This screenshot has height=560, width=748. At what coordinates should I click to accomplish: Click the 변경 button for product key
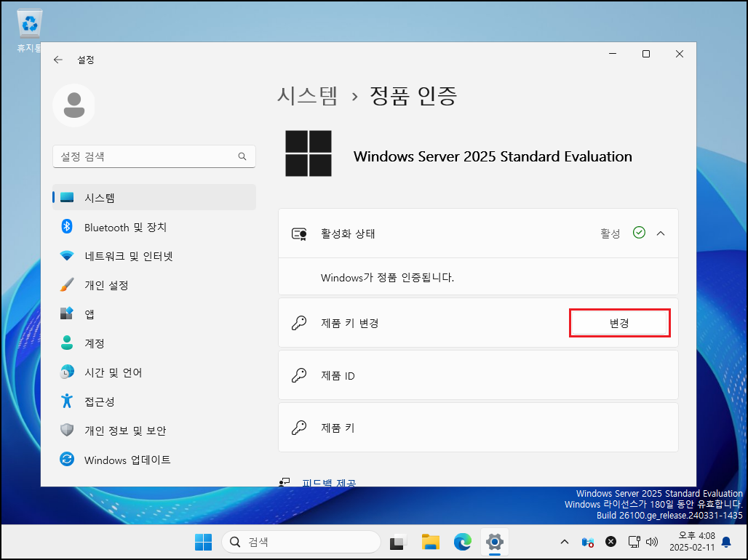[619, 323]
